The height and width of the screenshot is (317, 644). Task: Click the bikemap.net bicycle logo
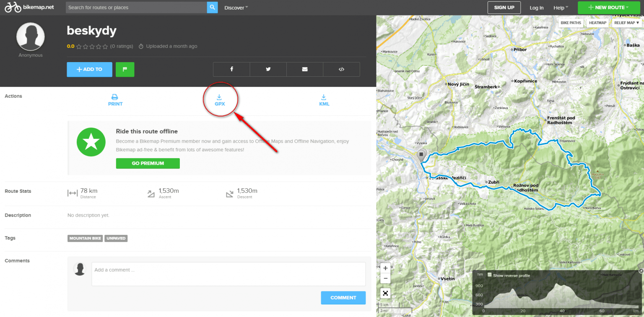(29, 7)
